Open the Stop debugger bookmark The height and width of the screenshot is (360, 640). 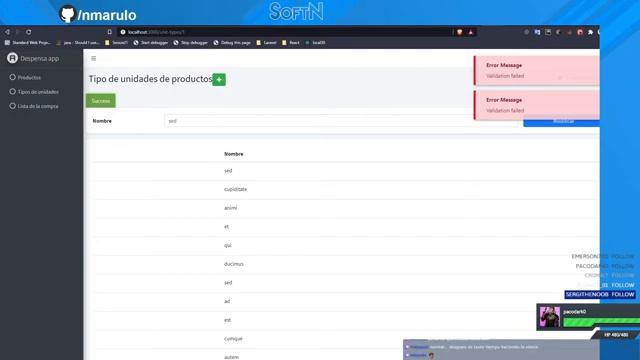pos(191,42)
